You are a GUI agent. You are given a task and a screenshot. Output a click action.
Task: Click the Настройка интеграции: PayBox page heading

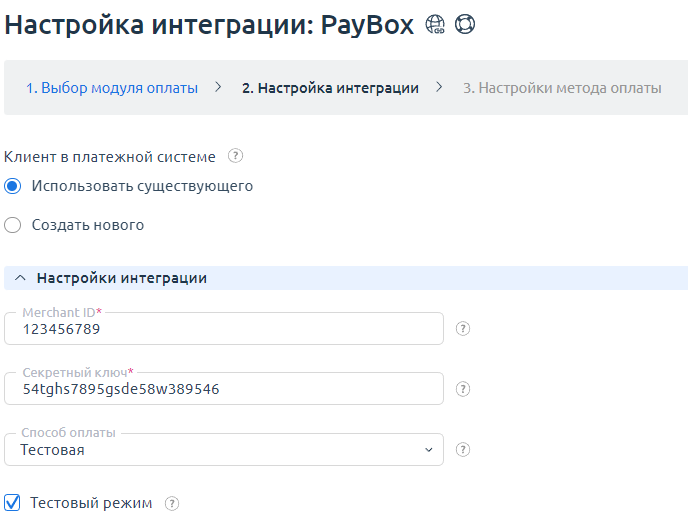click(209, 25)
